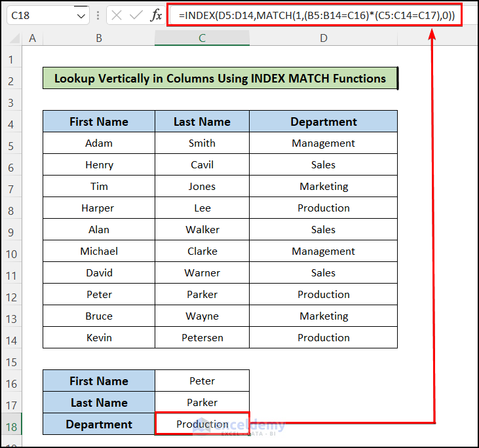Screen dimensions: 479x448
Task: Click the lookup cell containing Peter in C16
Action: 202,381
